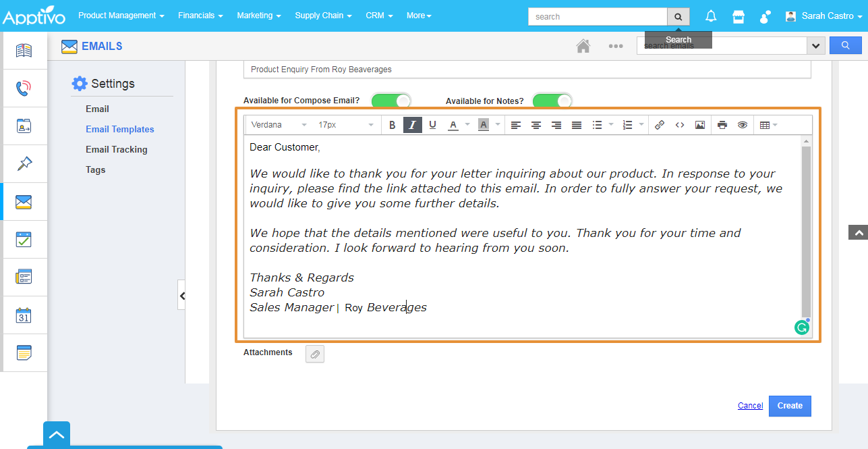
Task: Open the open-book icon in the sidebar
Action: 24,51
